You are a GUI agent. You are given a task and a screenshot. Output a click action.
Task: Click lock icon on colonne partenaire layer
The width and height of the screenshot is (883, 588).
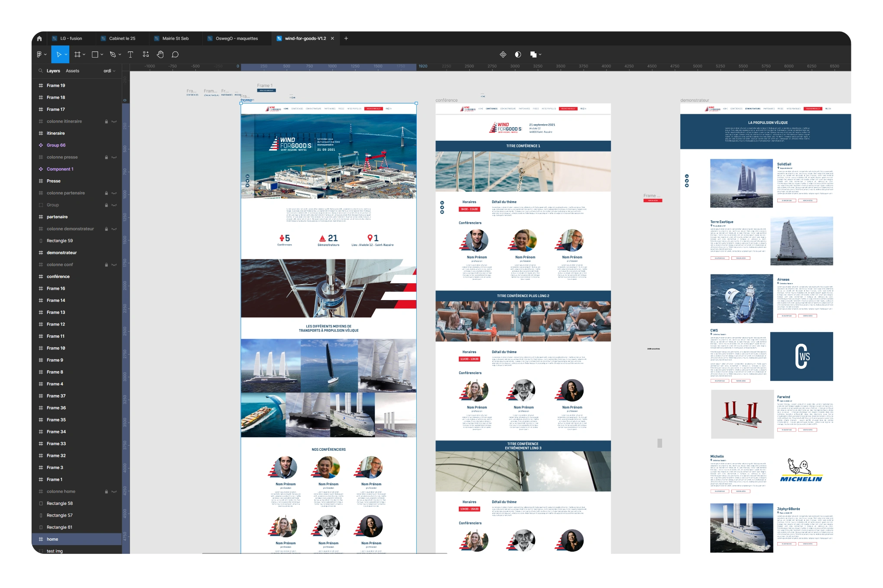tap(106, 193)
